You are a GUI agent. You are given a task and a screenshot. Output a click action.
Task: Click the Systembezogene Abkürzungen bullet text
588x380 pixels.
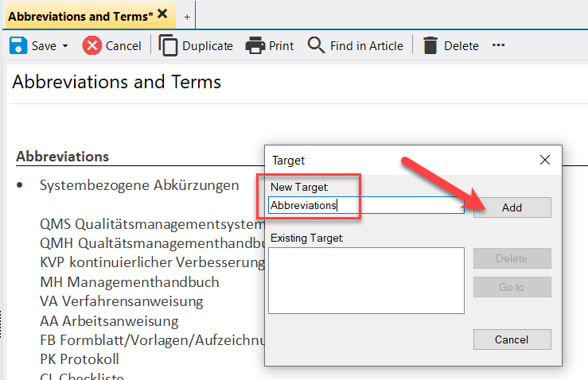click(x=139, y=185)
